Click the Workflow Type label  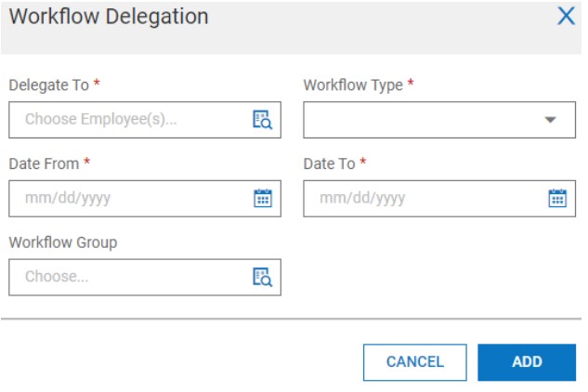[353, 85]
